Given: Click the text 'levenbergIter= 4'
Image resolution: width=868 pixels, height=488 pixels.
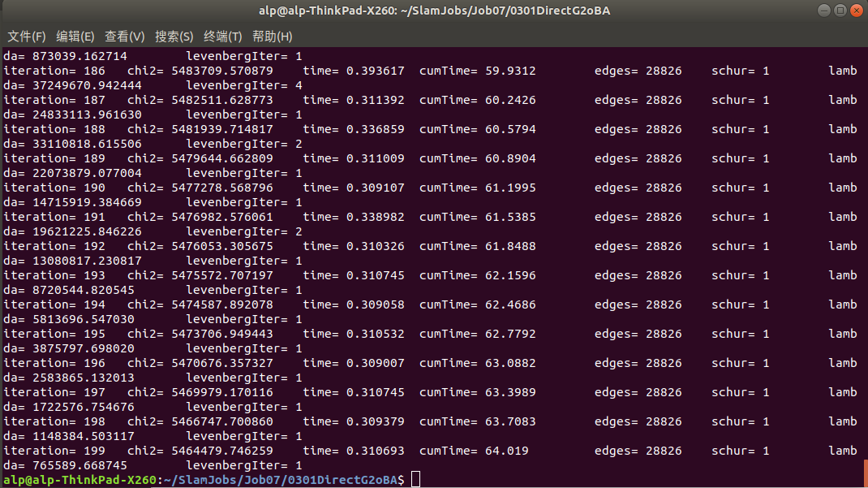Looking at the screenshot, I should [x=244, y=86].
